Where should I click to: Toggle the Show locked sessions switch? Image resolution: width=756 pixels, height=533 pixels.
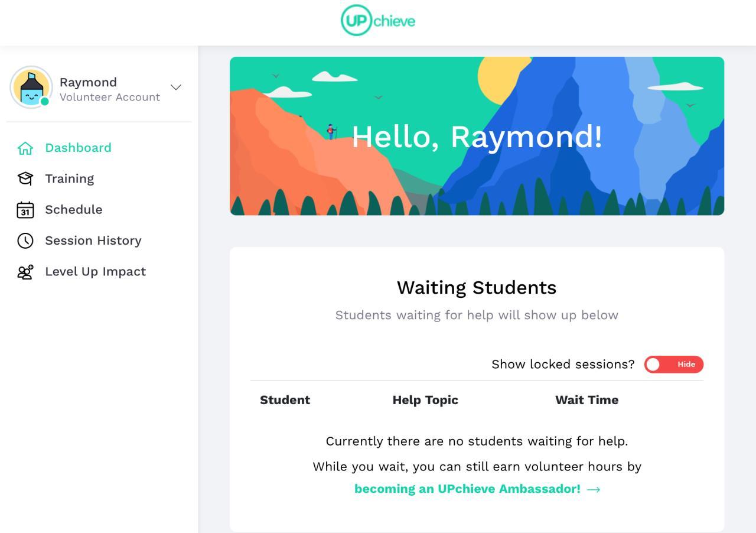[674, 365]
